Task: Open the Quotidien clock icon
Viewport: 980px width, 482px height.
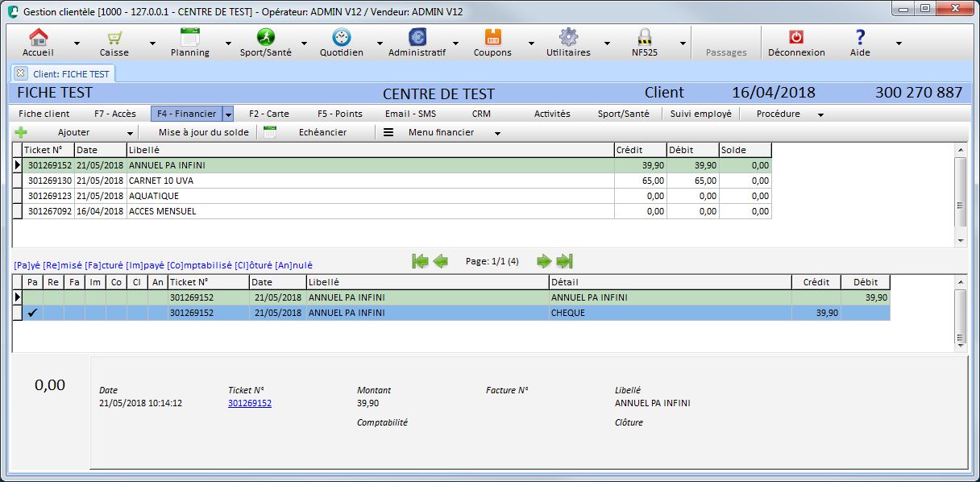Action: 342,37
